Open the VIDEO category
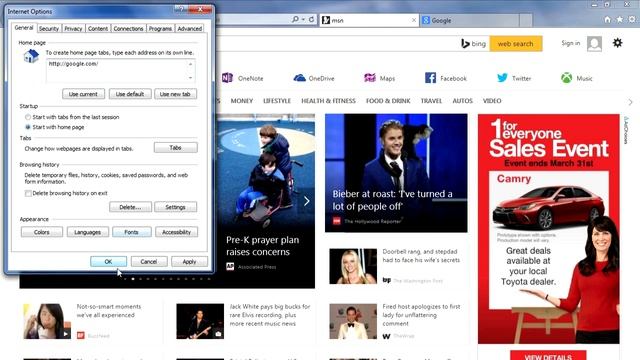 coord(492,101)
